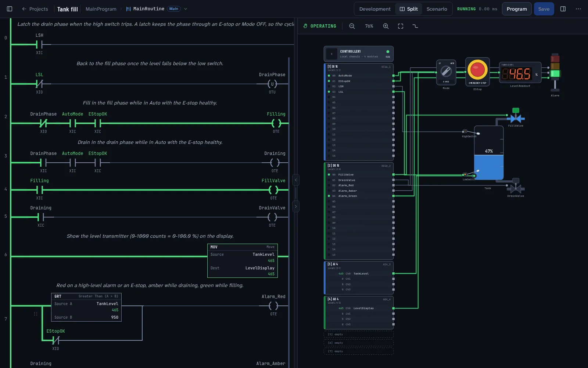This screenshot has width=588, height=368.
Task: Select the MOV instruction block
Action: pos(243,261)
